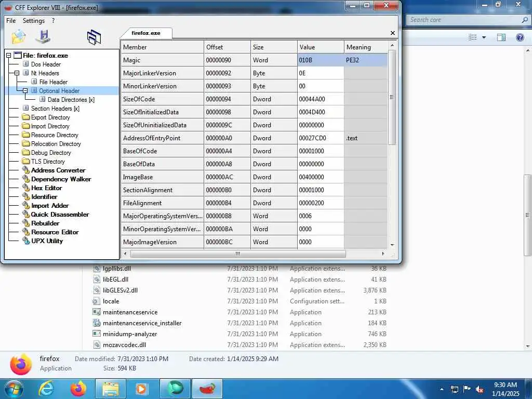Open the ? help menu

tap(54, 21)
